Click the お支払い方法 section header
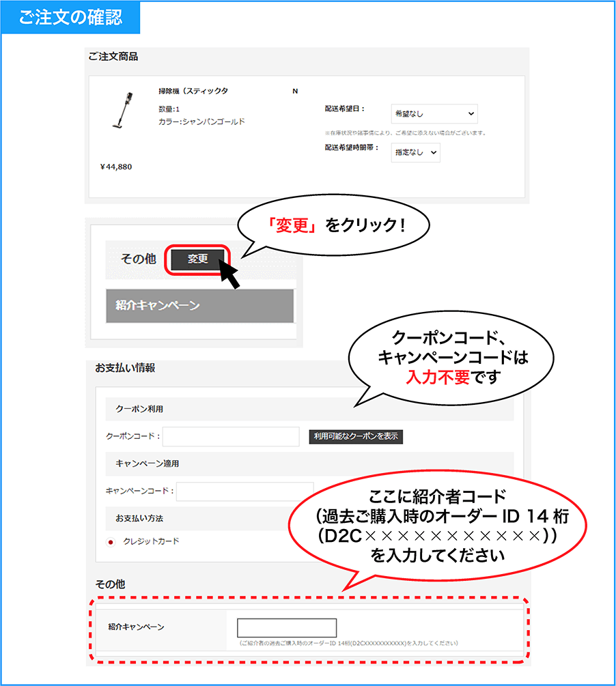Screen dimensions: 616x686 [x=139, y=518]
